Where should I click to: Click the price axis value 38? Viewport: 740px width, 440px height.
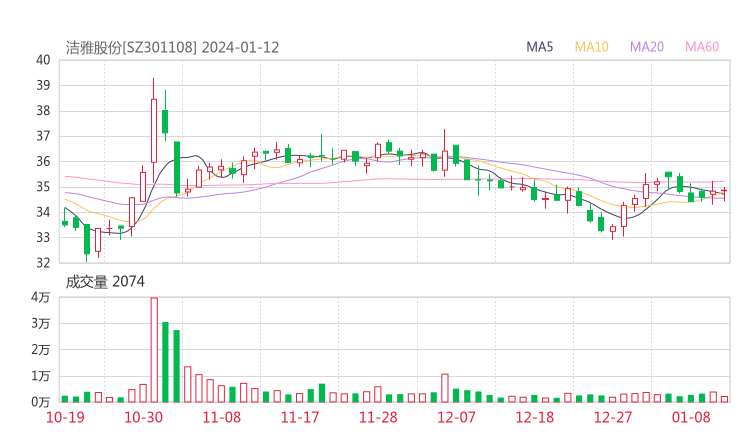43,111
